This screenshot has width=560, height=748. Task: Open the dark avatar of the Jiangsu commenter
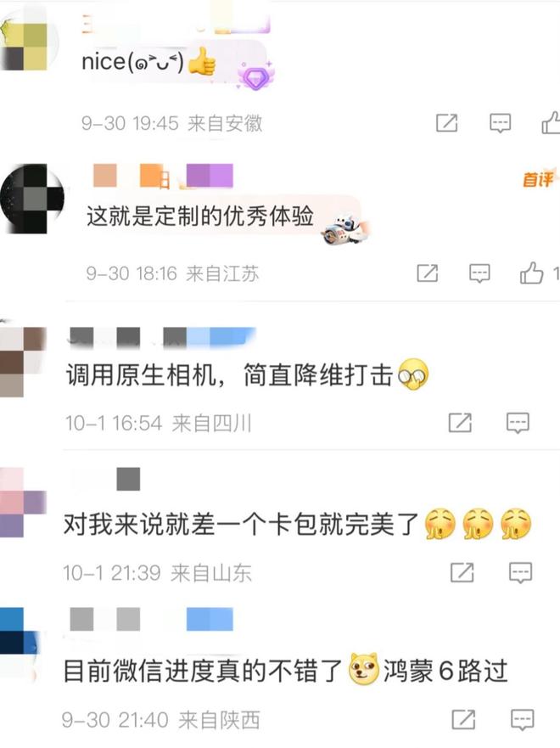tap(31, 199)
